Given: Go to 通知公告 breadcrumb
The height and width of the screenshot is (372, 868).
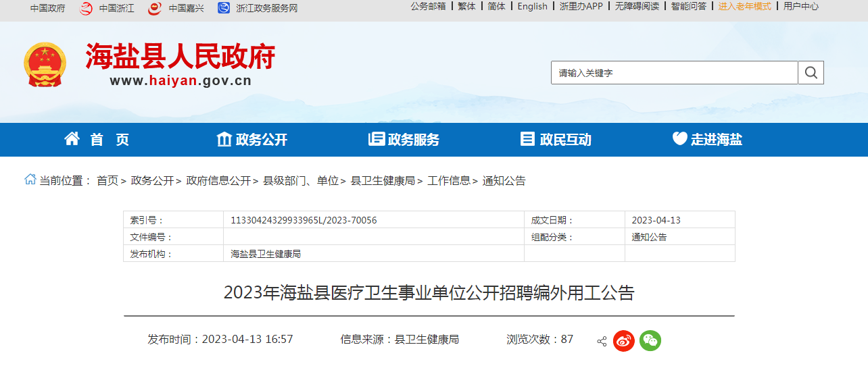Looking at the screenshot, I should [x=504, y=181].
